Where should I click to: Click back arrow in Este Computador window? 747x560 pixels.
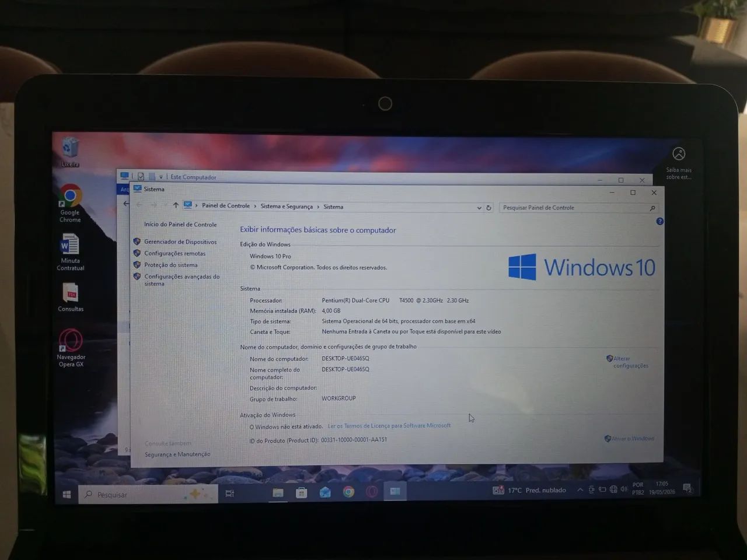[x=126, y=204]
